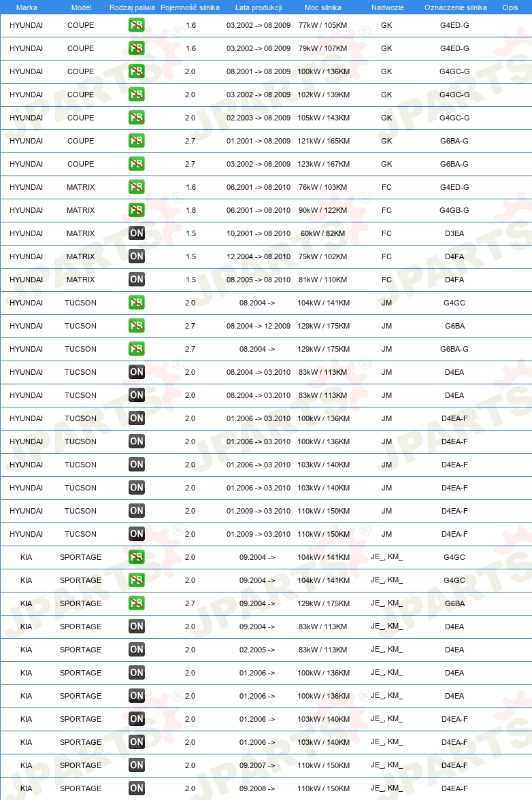
Task: Click the petrol icon in the Coupe 105kW row
Action: (x=136, y=117)
